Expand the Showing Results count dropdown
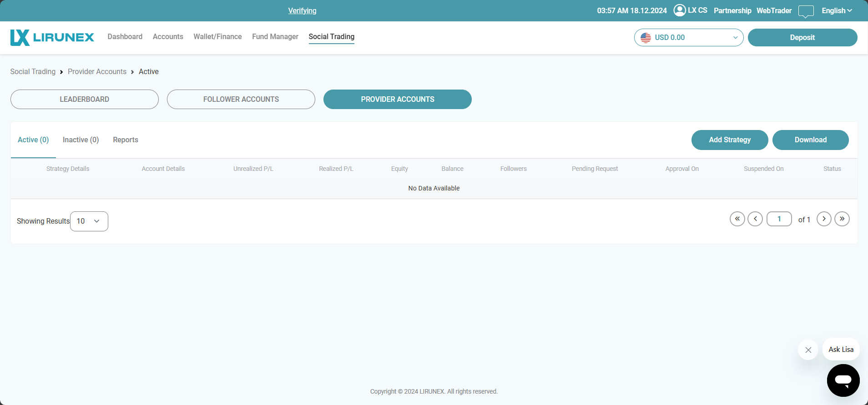Image resolution: width=868 pixels, height=405 pixels. (89, 221)
